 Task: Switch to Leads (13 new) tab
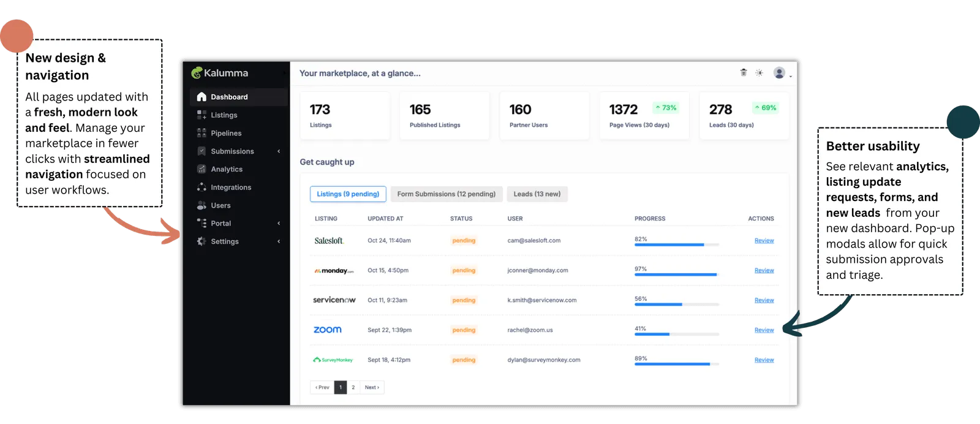(x=537, y=194)
